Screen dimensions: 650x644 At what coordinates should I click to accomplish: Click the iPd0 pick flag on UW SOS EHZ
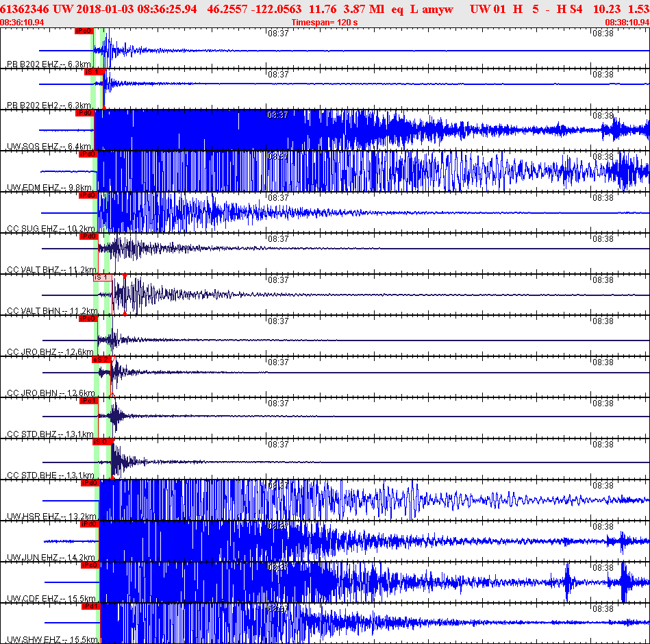[84, 113]
